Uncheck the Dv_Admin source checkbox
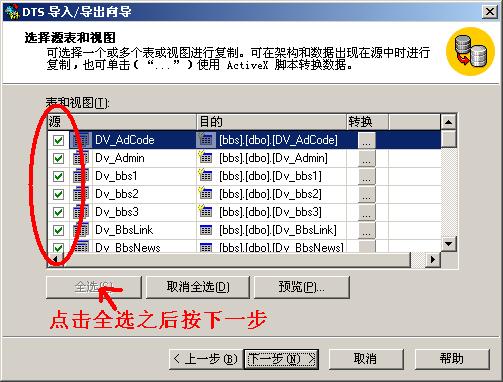 pyautogui.click(x=58, y=158)
